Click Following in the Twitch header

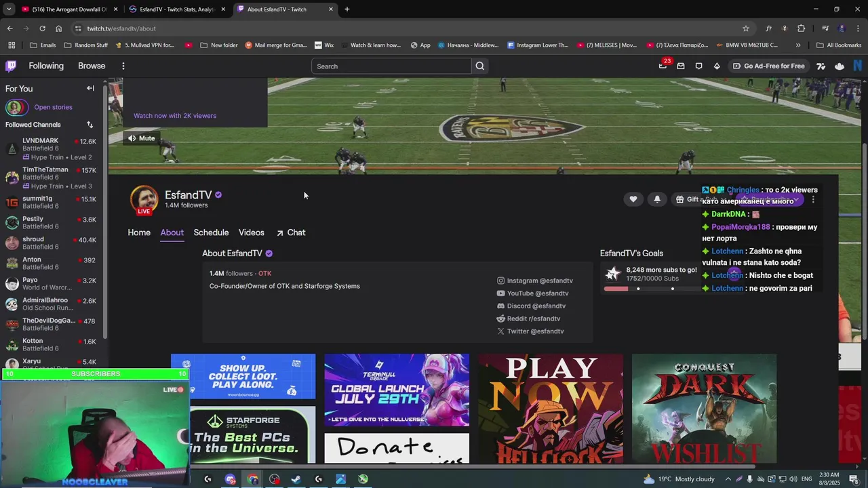point(46,66)
